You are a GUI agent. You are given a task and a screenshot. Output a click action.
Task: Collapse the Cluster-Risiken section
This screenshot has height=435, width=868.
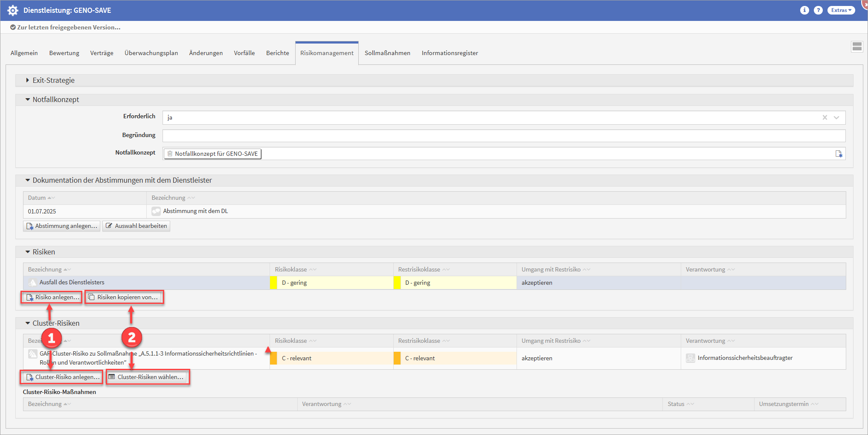coord(28,323)
